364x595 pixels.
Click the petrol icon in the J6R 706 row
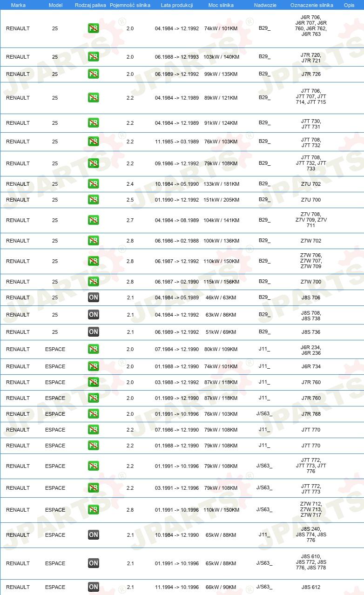tap(94, 28)
